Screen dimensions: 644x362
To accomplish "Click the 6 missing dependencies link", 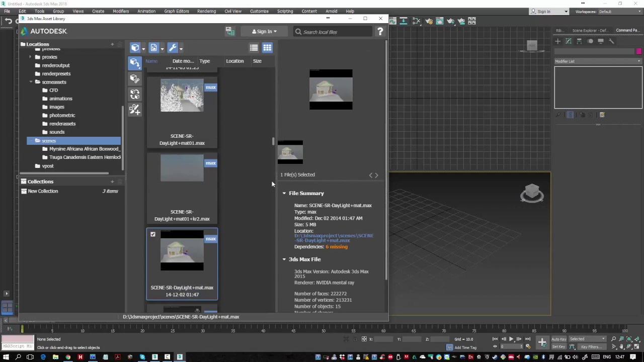I will tap(337, 247).
